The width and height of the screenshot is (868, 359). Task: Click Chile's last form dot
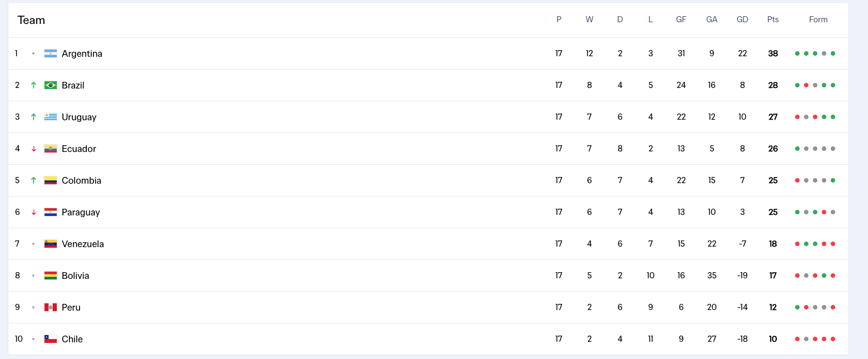[x=833, y=339]
